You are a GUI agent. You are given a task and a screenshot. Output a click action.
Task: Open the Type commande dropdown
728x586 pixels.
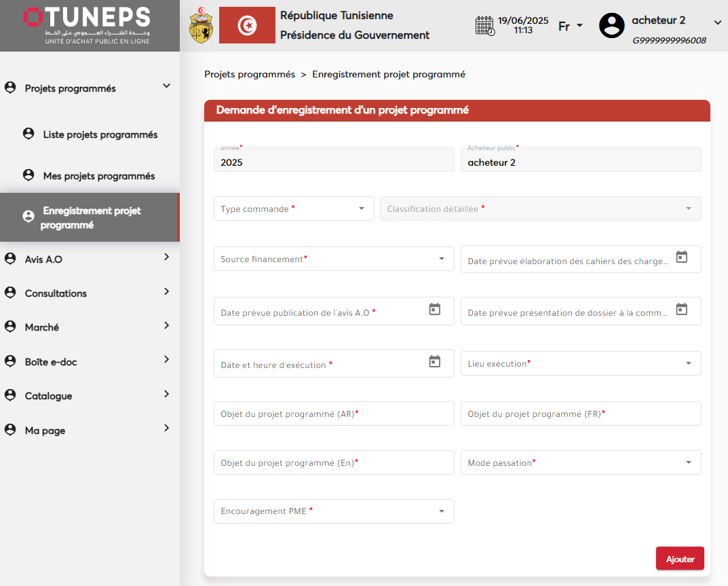(x=294, y=209)
